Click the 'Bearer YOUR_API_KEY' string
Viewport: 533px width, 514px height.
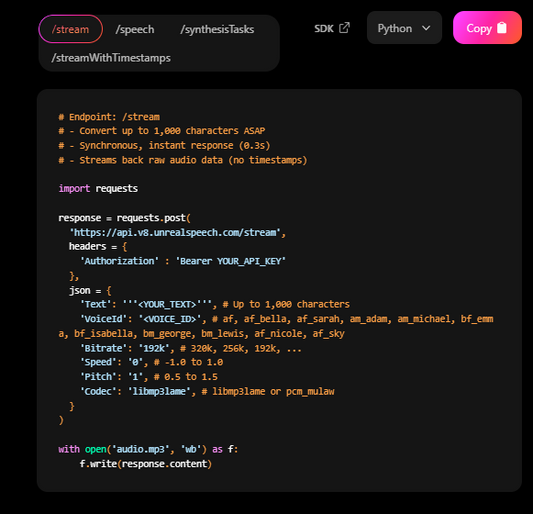[231, 261]
